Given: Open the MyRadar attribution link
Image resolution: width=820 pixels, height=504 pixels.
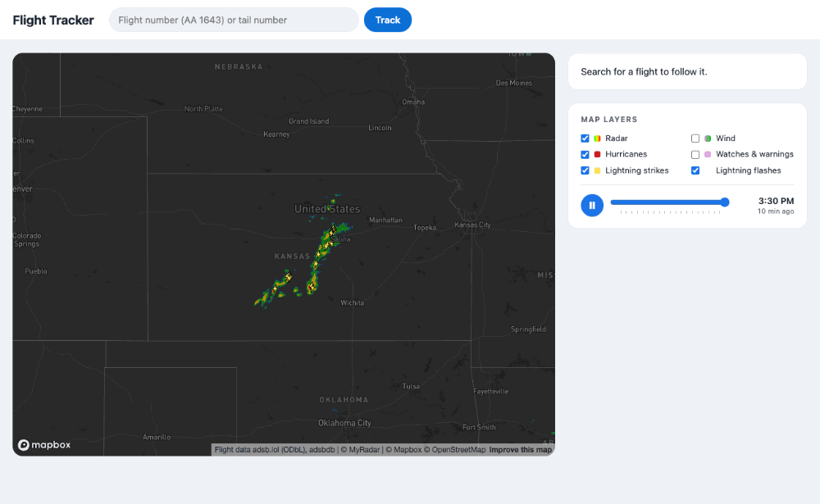Looking at the screenshot, I should tap(360, 450).
